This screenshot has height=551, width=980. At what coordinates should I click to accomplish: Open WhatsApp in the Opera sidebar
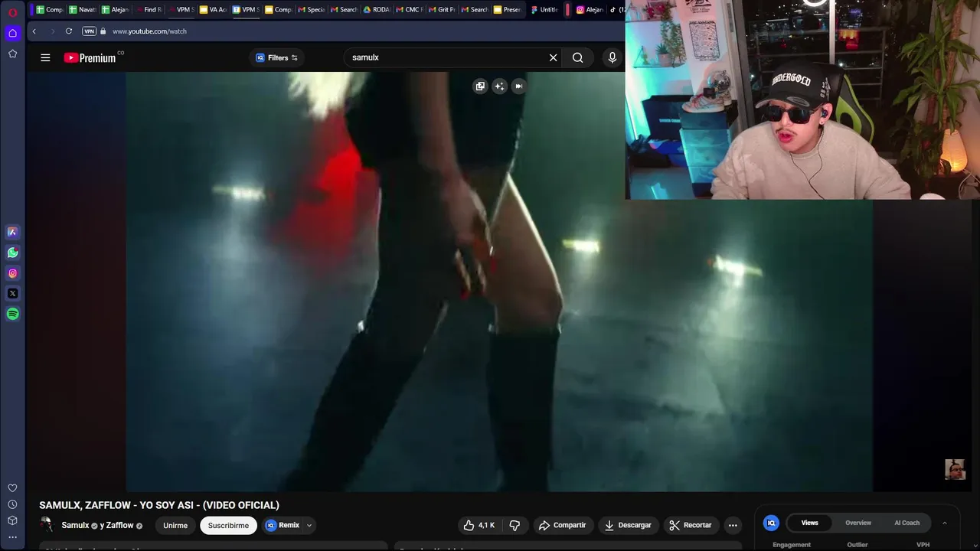click(13, 253)
